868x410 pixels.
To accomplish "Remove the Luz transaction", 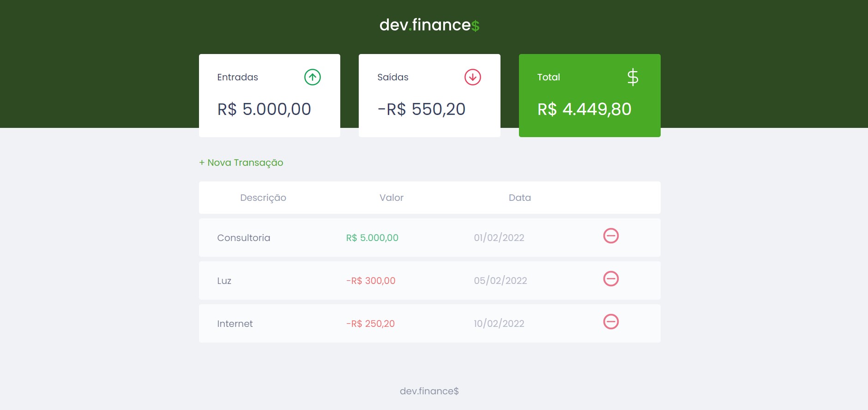I will pos(611,279).
